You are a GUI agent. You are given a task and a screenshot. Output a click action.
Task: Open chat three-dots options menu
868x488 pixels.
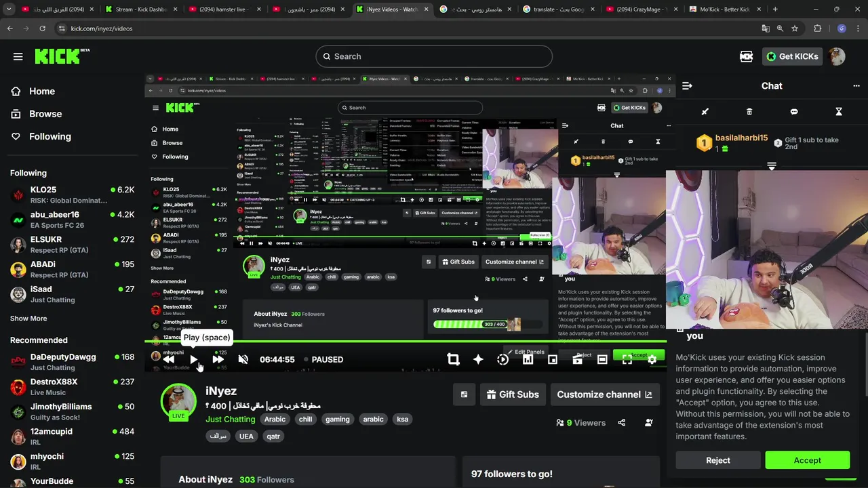point(856,86)
